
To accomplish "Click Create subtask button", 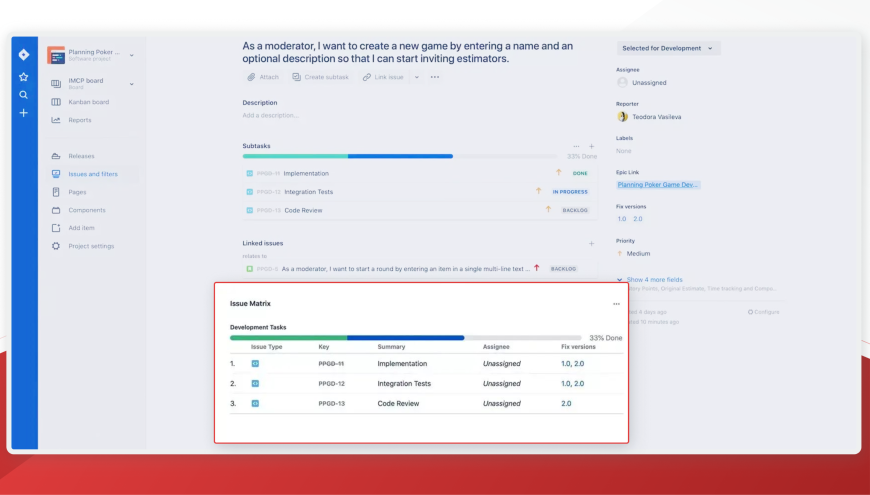I will pos(320,77).
